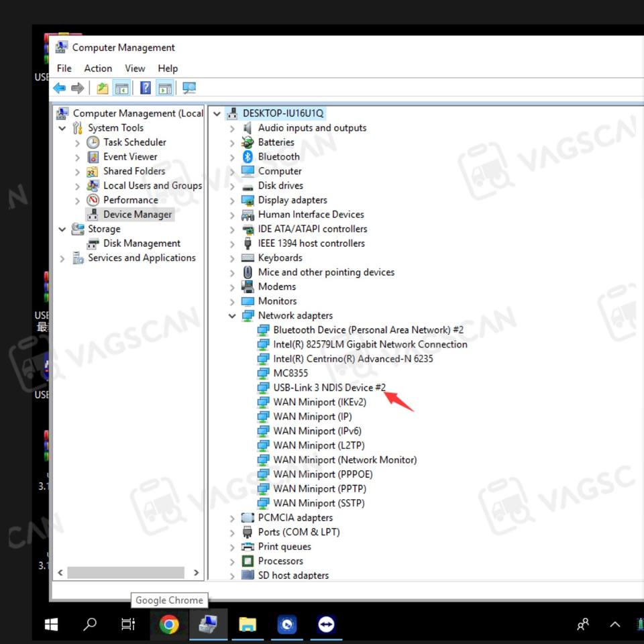This screenshot has width=644, height=644.
Task: Select Mice and other pointing devices
Action: coord(326,272)
